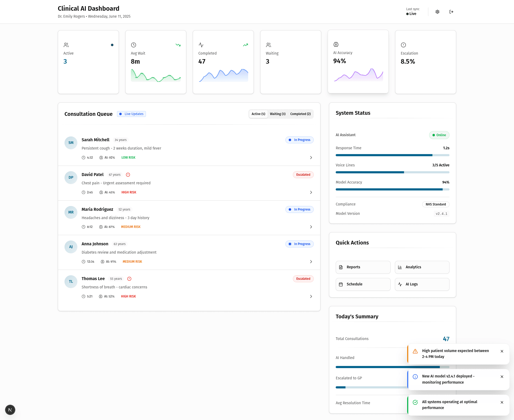514x420 pixels.
Task: Switch to the Waiting (3) tab
Action: tap(278, 114)
